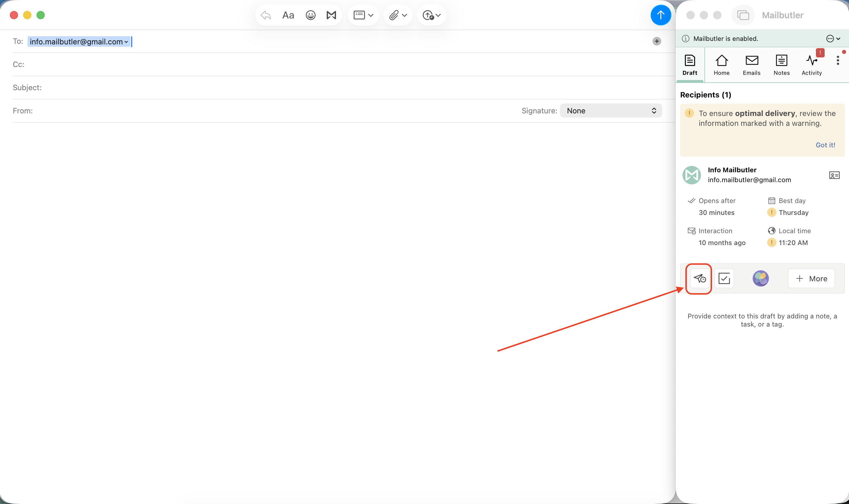Switch to the Home tab

(721, 65)
